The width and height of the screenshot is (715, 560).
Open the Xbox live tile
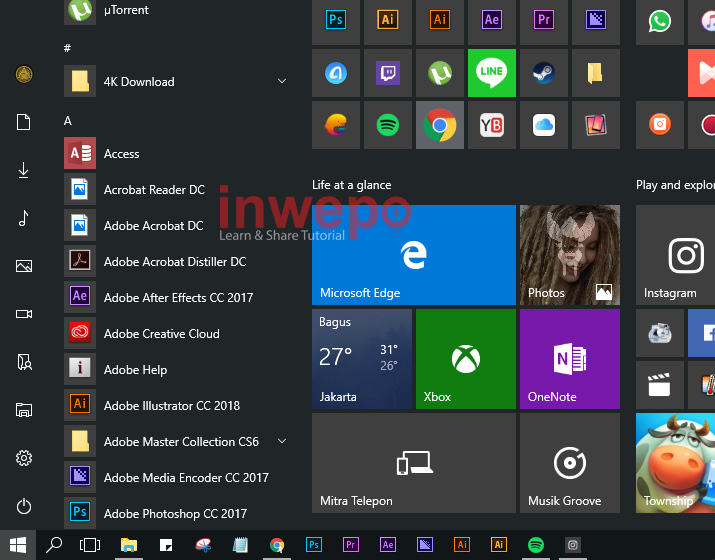pyautogui.click(x=466, y=360)
